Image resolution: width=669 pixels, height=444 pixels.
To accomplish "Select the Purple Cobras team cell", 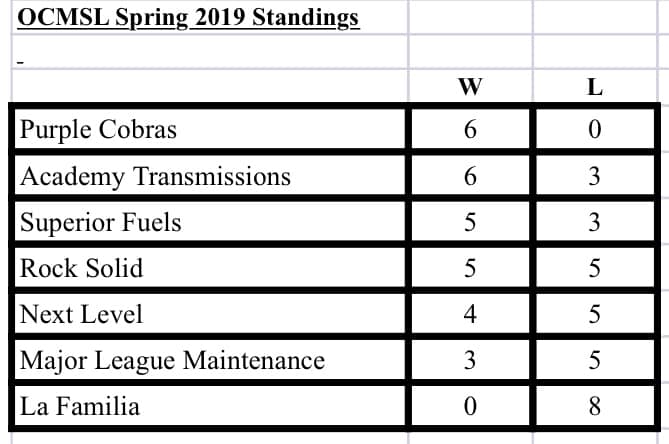I will point(209,129).
